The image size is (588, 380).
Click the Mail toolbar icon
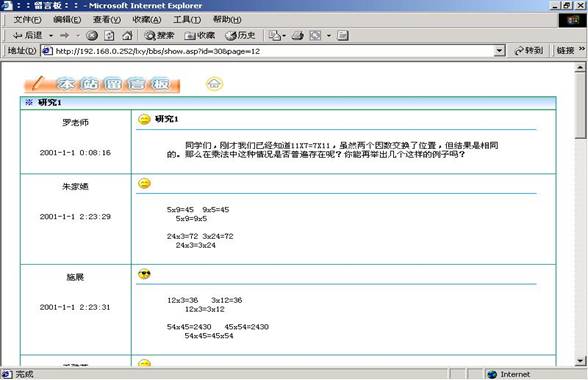[x=275, y=36]
